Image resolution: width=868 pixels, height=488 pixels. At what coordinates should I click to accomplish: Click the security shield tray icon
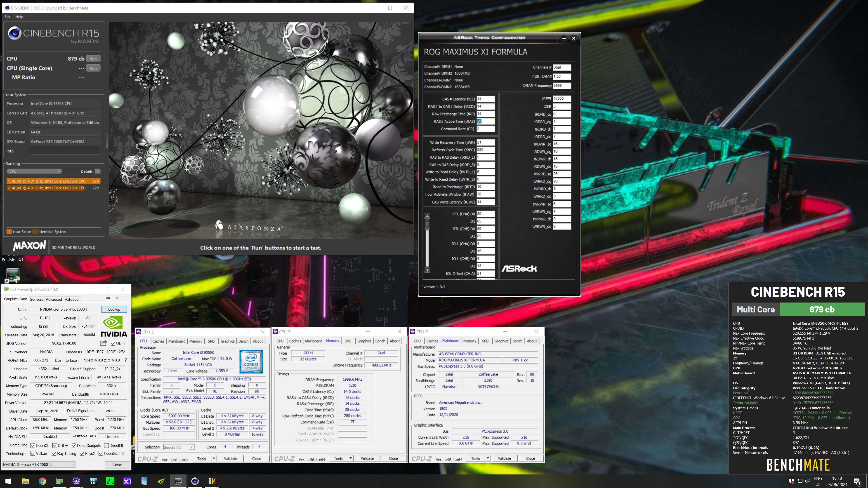pyautogui.click(x=792, y=481)
